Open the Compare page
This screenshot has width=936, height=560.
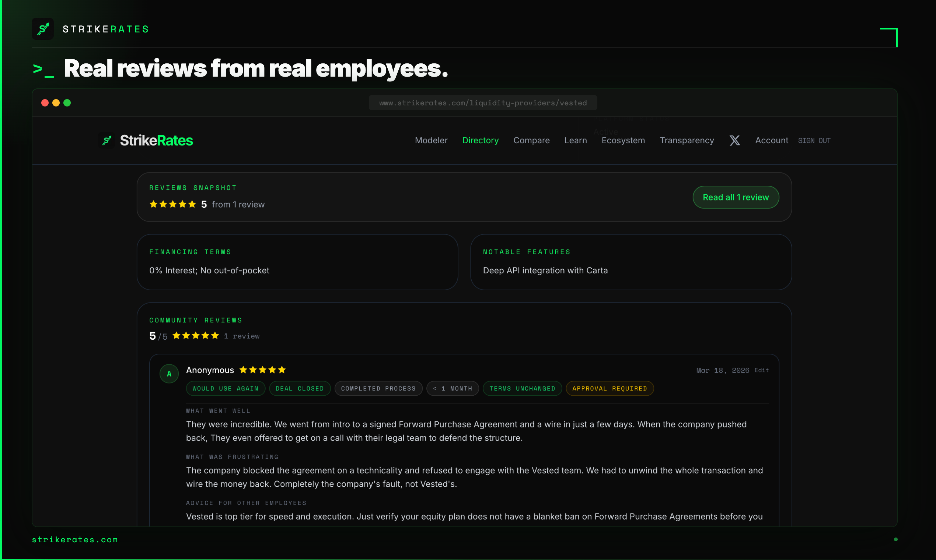tap(531, 140)
